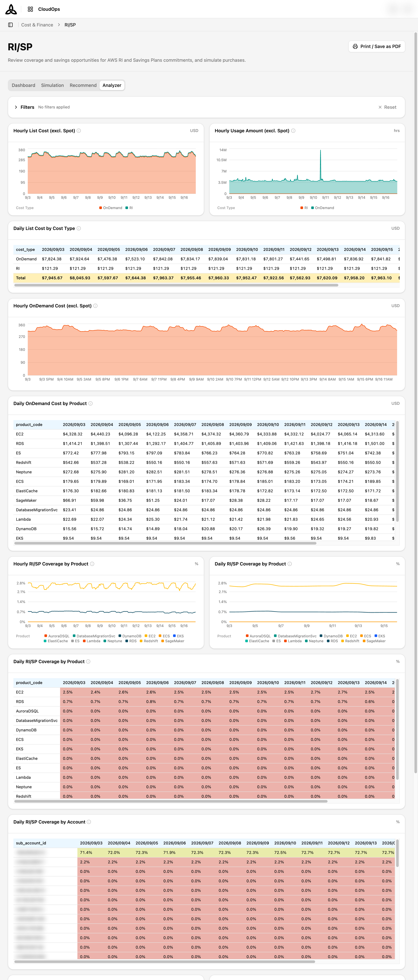
Task: Click info icon beside Daily List Cost by Cost Type
Action: (x=79, y=229)
